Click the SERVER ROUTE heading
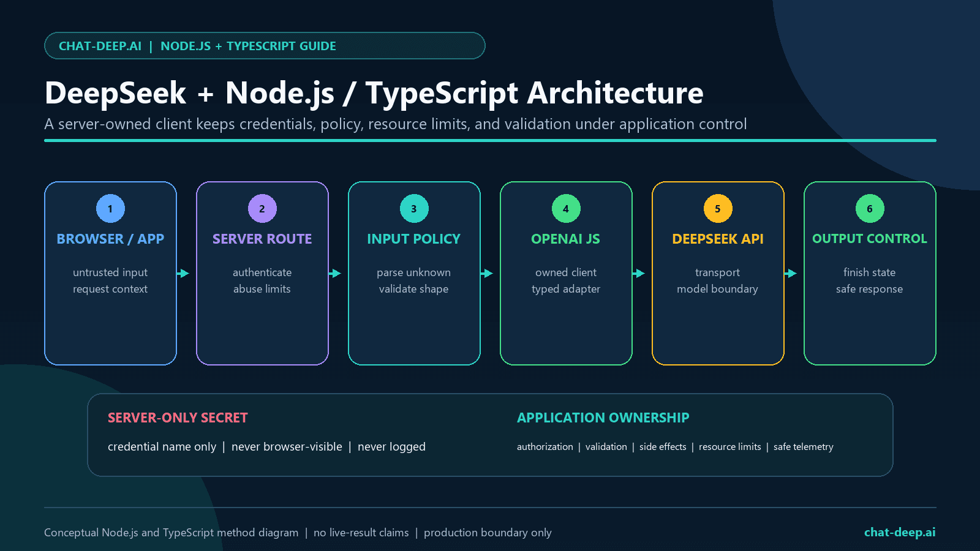This screenshot has height=551, width=980. (262, 239)
